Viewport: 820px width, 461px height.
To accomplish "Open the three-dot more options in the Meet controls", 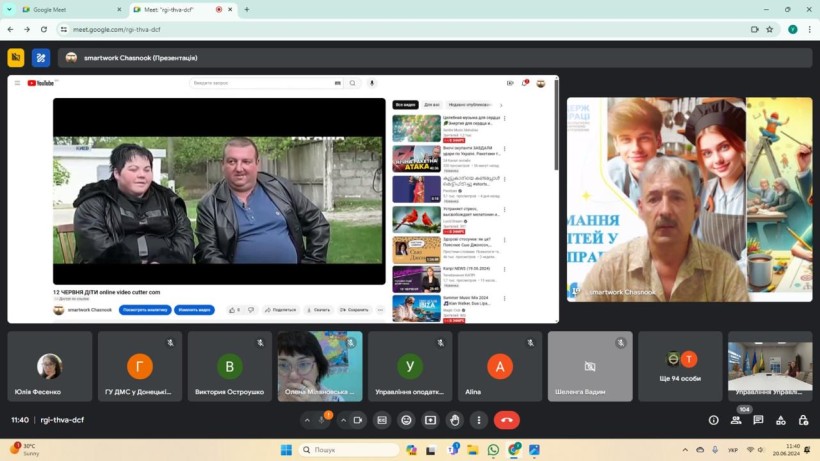I will tap(479, 420).
